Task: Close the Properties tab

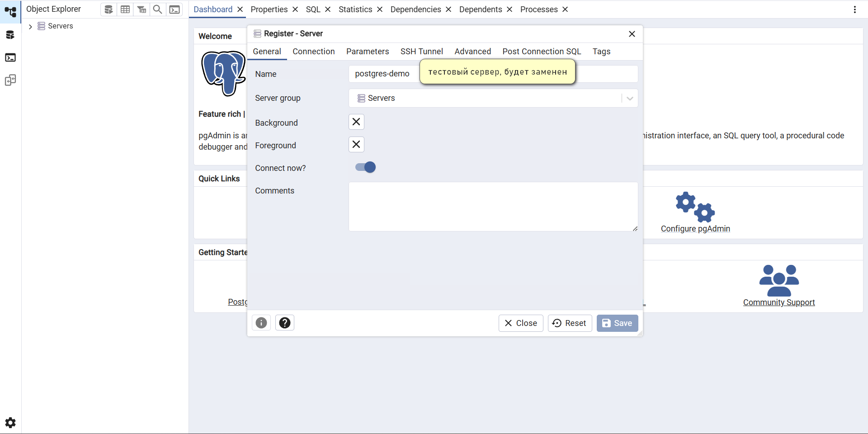Action: [x=295, y=9]
